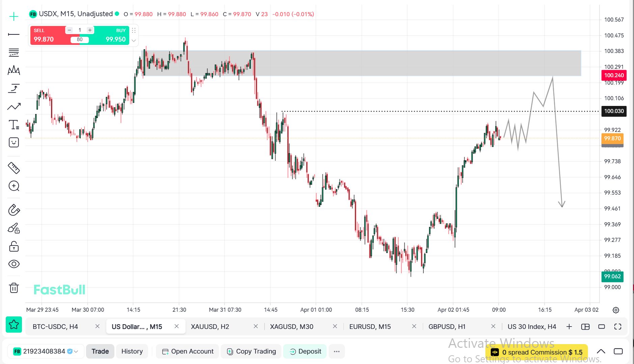The image size is (634, 364).
Task: Select the Fibonacci retracement tool
Action: tap(14, 52)
